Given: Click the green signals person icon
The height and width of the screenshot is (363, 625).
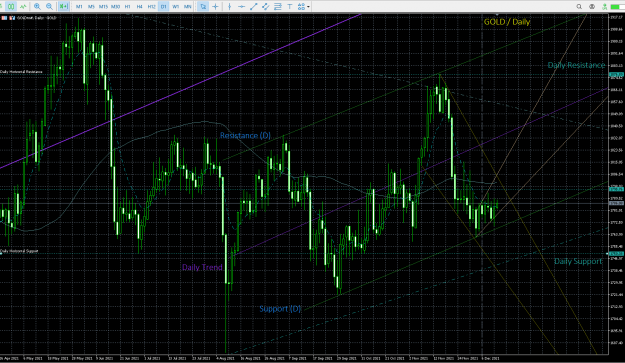Looking at the screenshot, I should tap(605, 6).
